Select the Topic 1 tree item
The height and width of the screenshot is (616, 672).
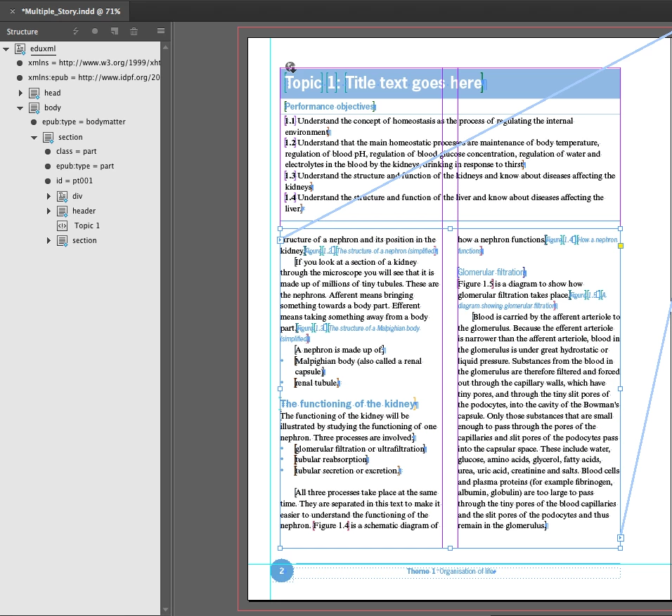click(x=87, y=225)
